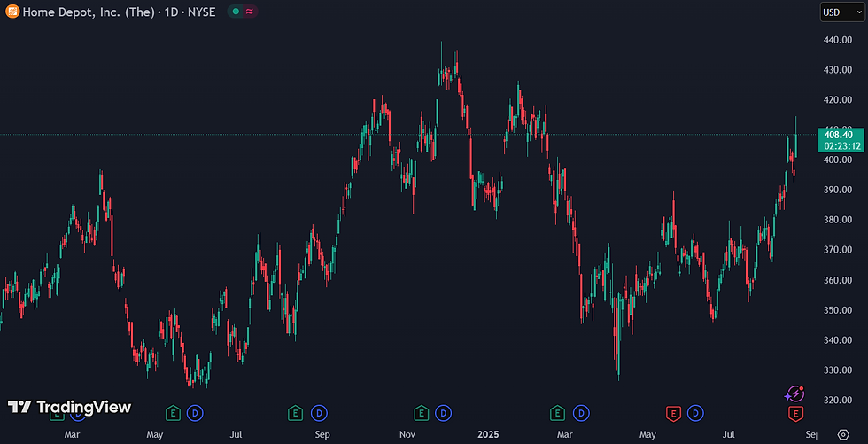Click the dividend marker right of 2025 Mar label
This screenshot has height=444, width=868.
click(x=581, y=412)
